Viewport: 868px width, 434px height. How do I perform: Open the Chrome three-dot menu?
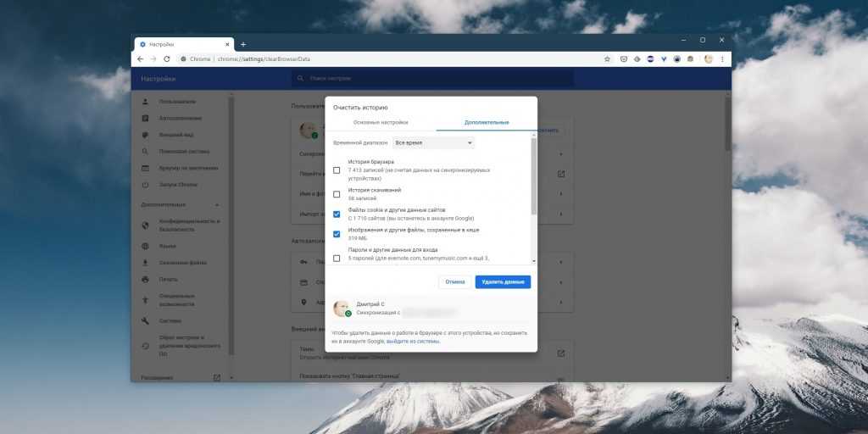722,59
